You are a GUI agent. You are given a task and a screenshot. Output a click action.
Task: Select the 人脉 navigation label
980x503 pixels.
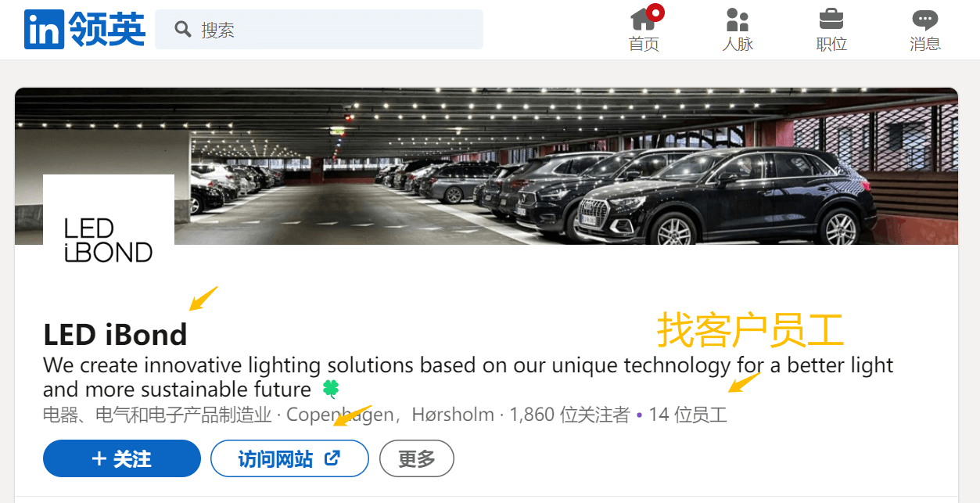click(738, 45)
